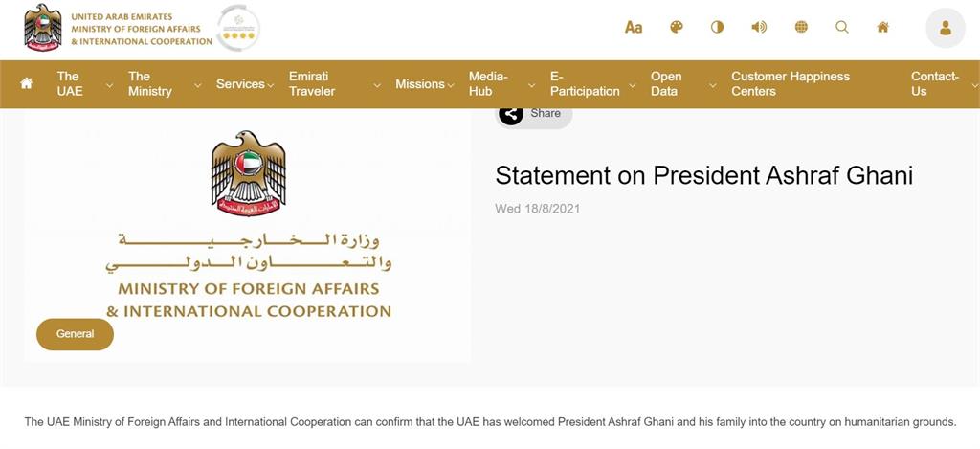Click the home icon in the gold navigation bar

point(26,83)
